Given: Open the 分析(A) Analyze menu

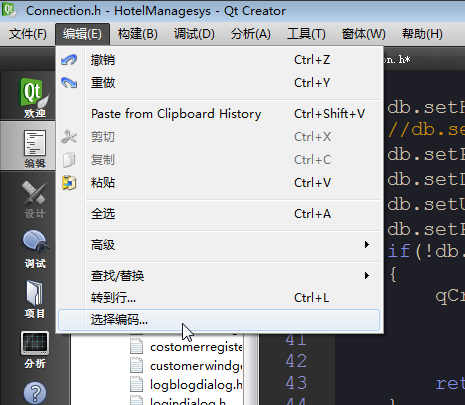Looking at the screenshot, I should 251,34.
